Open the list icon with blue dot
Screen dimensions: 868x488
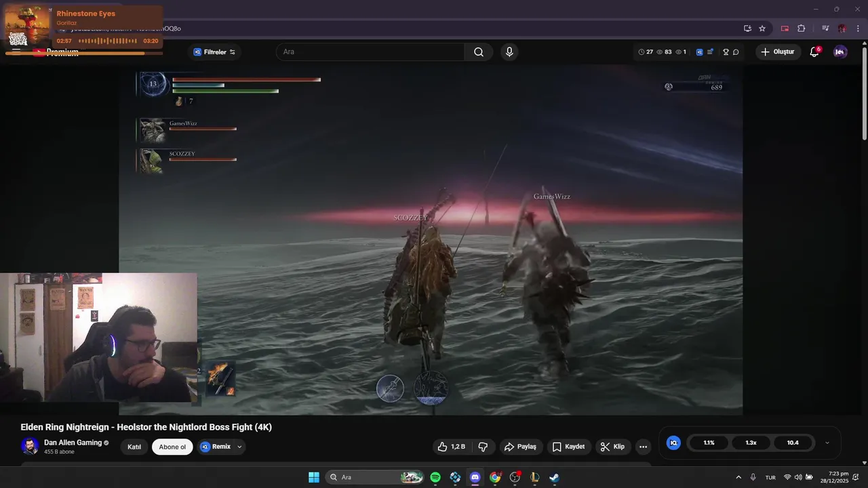(710, 52)
